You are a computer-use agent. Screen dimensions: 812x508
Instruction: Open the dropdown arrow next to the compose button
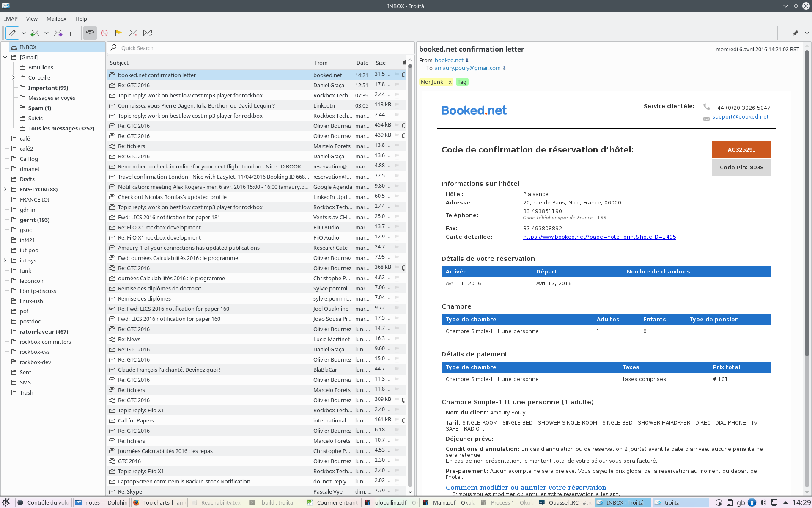click(24, 33)
